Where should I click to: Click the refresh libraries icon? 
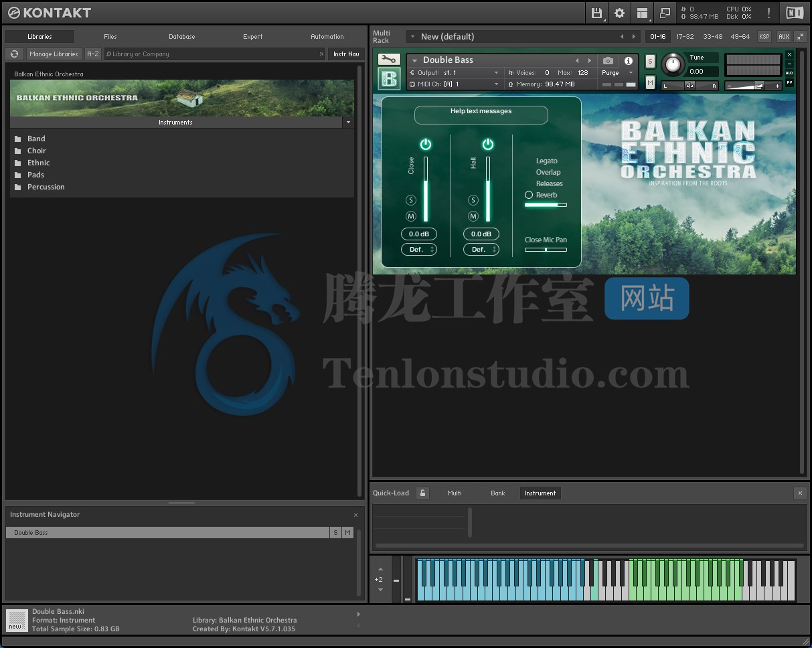coord(14,54)
